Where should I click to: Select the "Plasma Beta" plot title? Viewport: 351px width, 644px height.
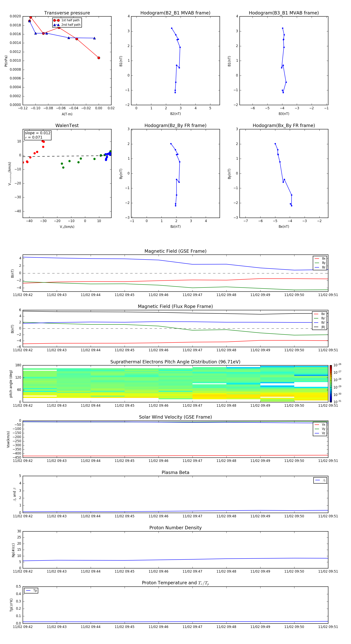coord(175,472)
